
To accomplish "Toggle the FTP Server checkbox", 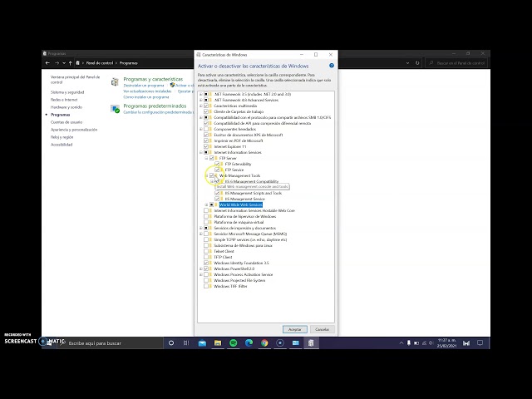I will [x=212, y=158].
